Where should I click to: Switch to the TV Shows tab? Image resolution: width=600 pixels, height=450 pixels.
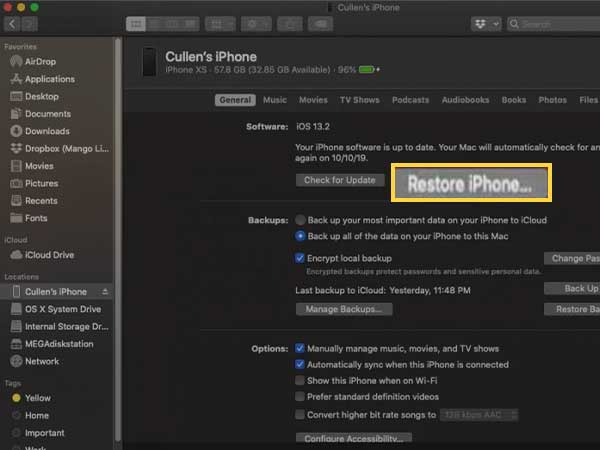pyautogui.click(x=360, y=100)
